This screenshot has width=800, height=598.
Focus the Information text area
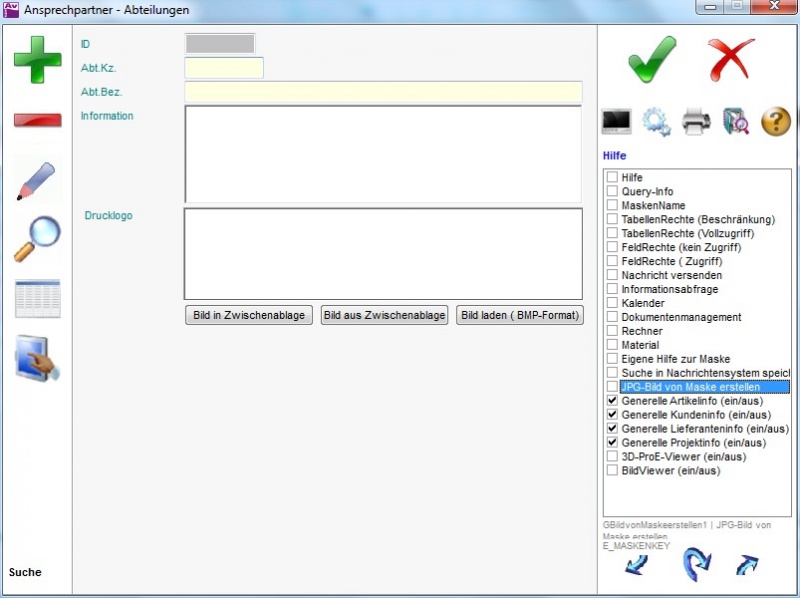click(x=382, y=154)
